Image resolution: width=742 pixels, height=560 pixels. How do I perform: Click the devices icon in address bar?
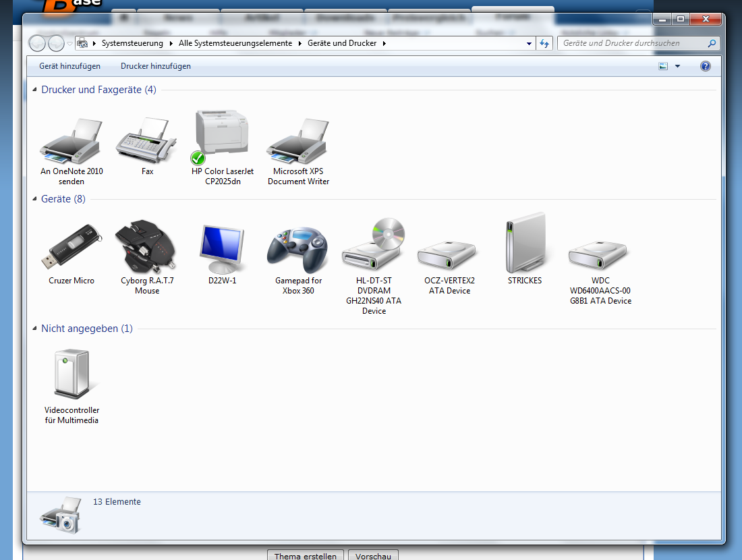click(82, 43)
